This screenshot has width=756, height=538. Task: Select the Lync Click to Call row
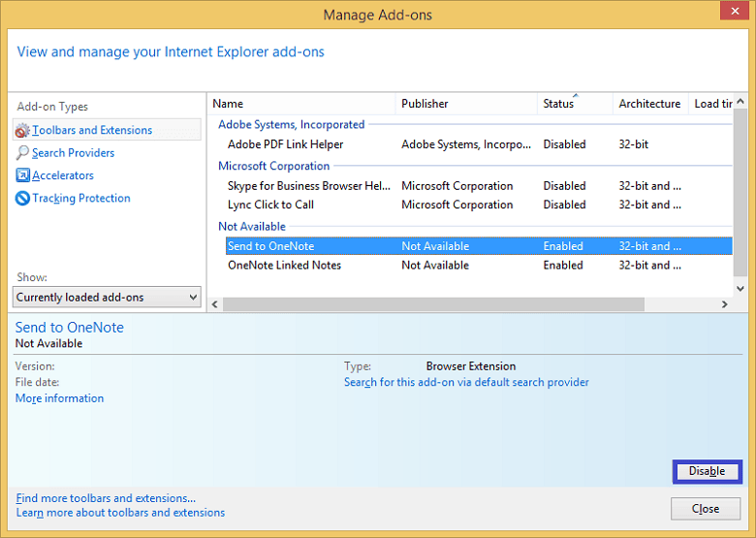[x=479, y=205]
